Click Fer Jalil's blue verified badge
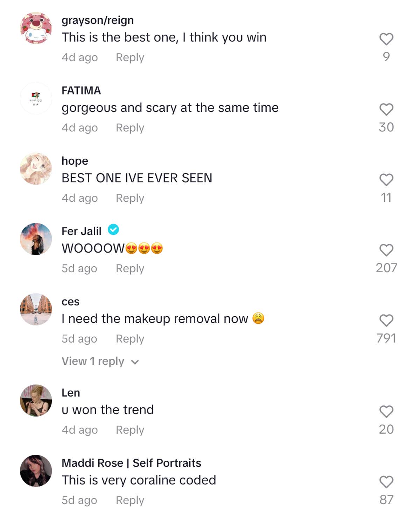 point(113,230)
